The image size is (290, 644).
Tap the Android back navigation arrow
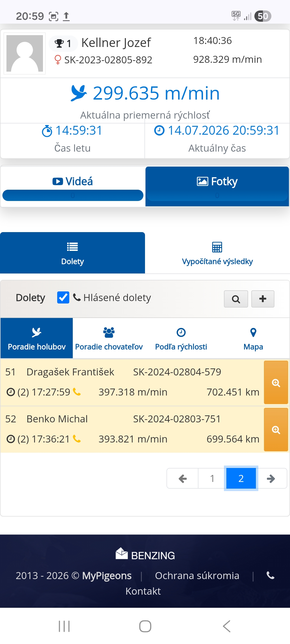pyautogui.click(x=226, y=626)
